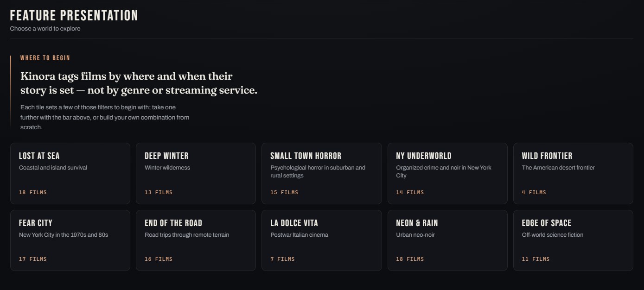Click the 4 Films count on Wild Frontier
644x290 pixels.
[534, 192]
